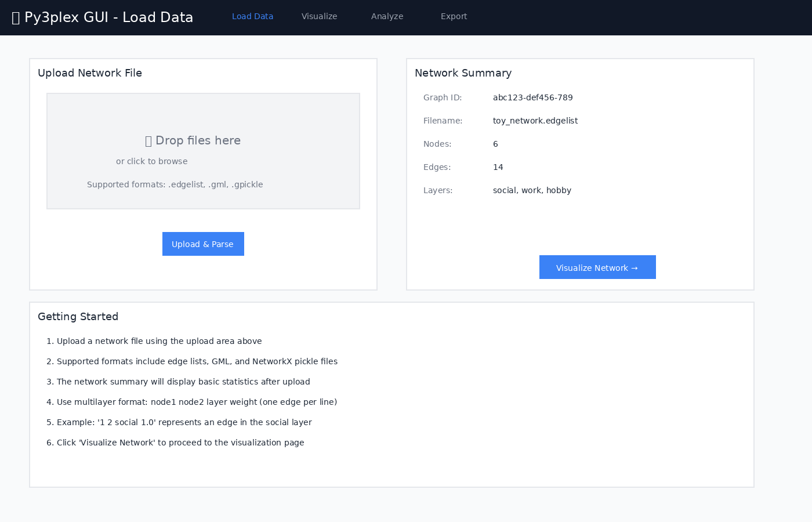Click the file icon beside 'Drop files here'

coord(148,141)
